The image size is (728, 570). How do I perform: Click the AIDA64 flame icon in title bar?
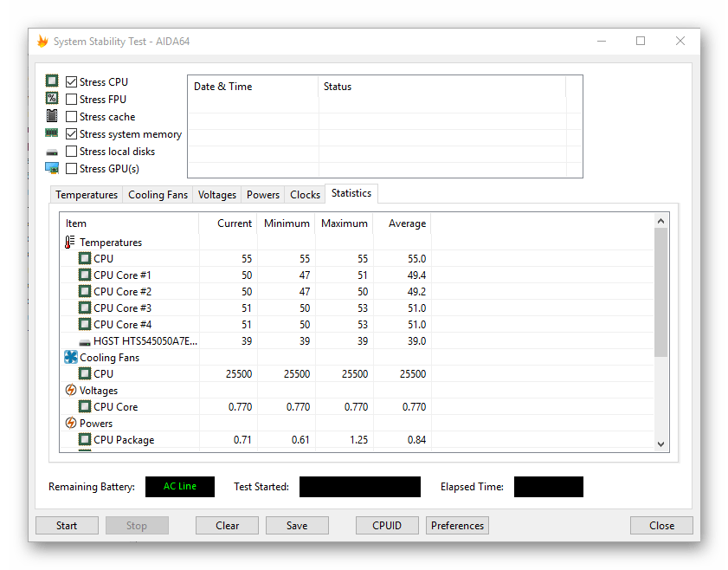pos(42,41)
